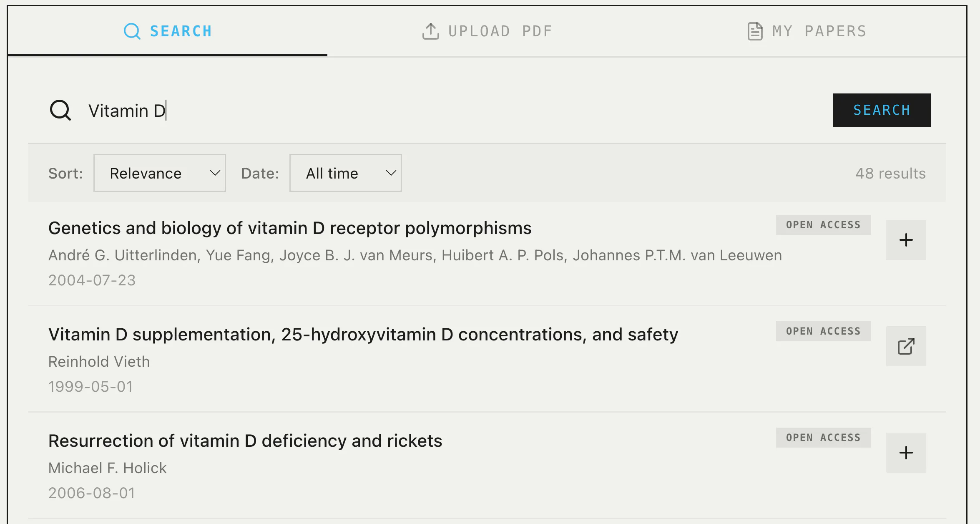
Task: Click the magnifier icon in the Search tab
Action: 132,31
